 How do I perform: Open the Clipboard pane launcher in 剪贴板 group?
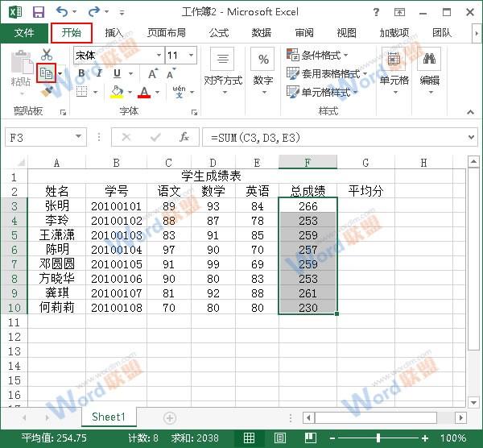coord(63,113)
